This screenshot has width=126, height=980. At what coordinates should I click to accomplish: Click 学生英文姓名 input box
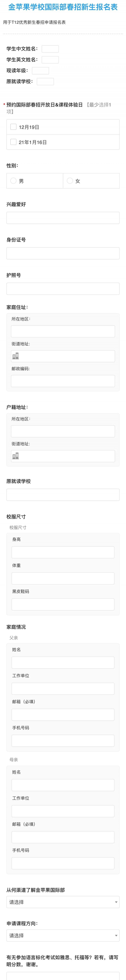pyautogui.click(x=50, y=60)
